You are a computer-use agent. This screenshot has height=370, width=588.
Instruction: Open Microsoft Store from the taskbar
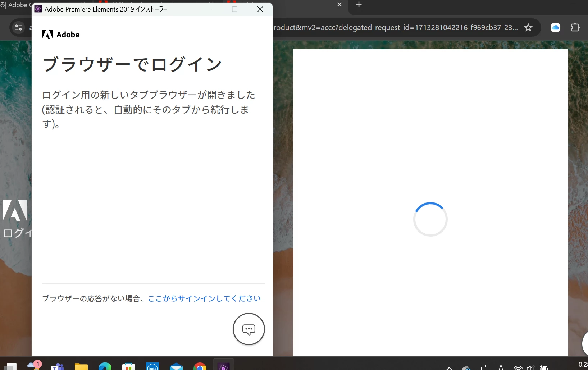point(129,366)
